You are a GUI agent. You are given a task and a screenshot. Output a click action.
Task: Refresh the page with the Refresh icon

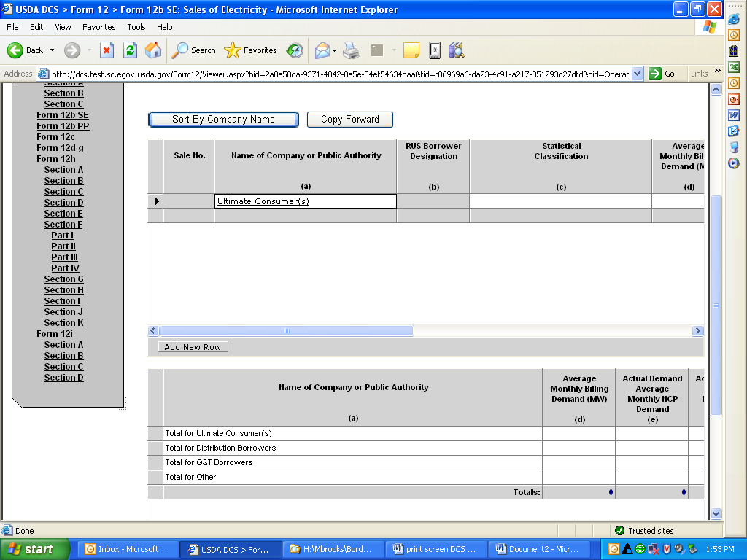(130, 50)
